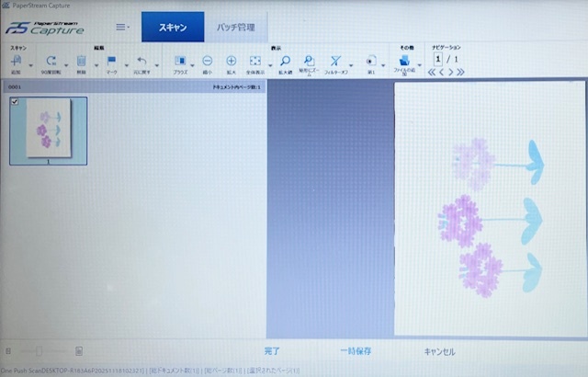Select the Rectangle zoom tool

309,61
